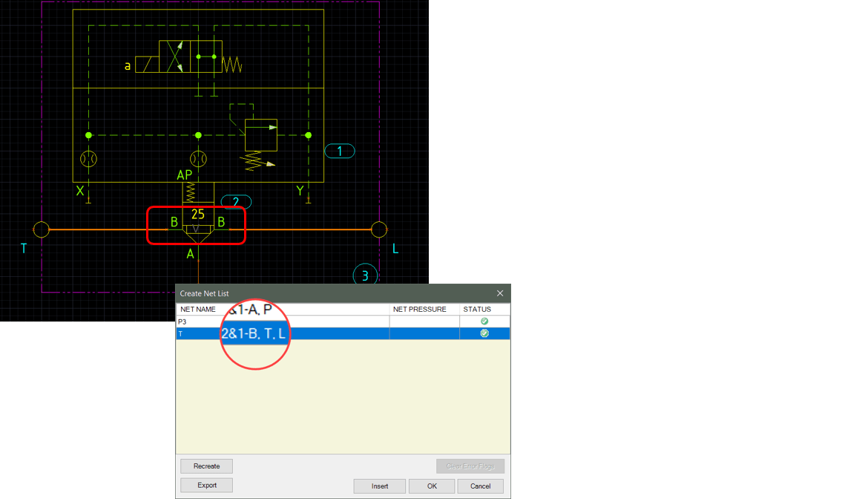Screen dimensions: 868x499
Task: Toggle the green status check for net T
Action: click(x=484, y=333)
